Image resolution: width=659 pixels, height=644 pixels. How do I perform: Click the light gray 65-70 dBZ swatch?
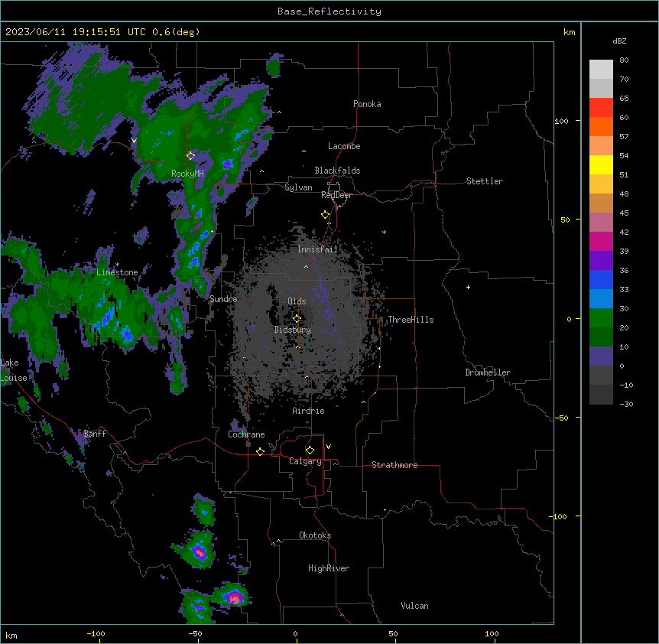(601, 88)
